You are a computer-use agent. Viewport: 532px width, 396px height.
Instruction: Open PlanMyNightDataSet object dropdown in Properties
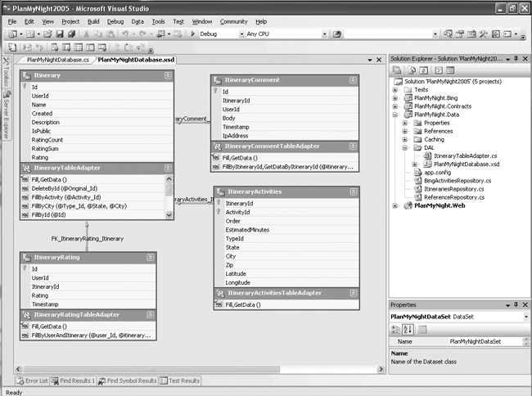[x=526, y=317]
